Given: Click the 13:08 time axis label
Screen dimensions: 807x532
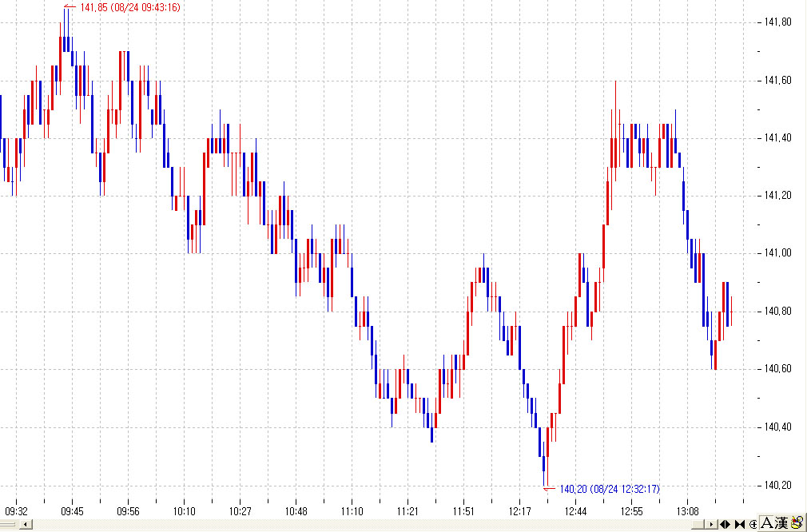Looking at the screenshot, I should pyautogui.click(x=688, y=511).
